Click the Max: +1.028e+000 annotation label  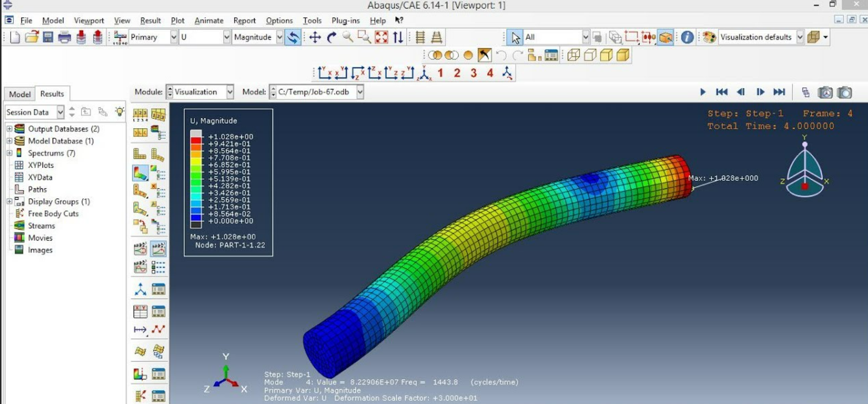[x=723, y=178]
